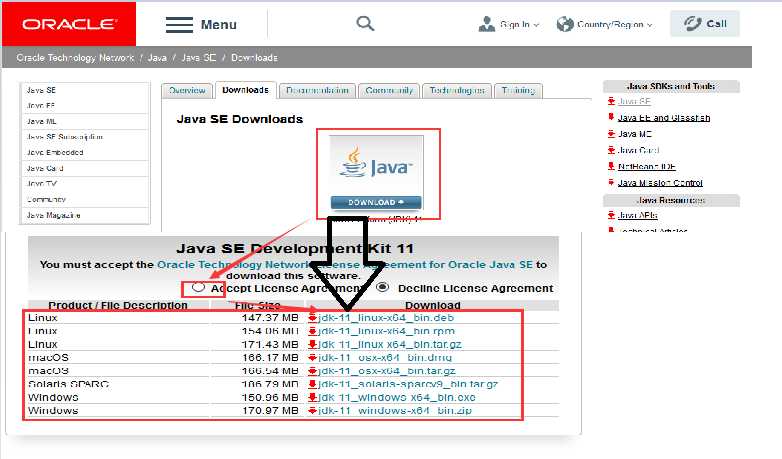This screenshot has height=459, width=782.
Task: Click Java EE and Glassfish link
Action: (x=664, y=118)
